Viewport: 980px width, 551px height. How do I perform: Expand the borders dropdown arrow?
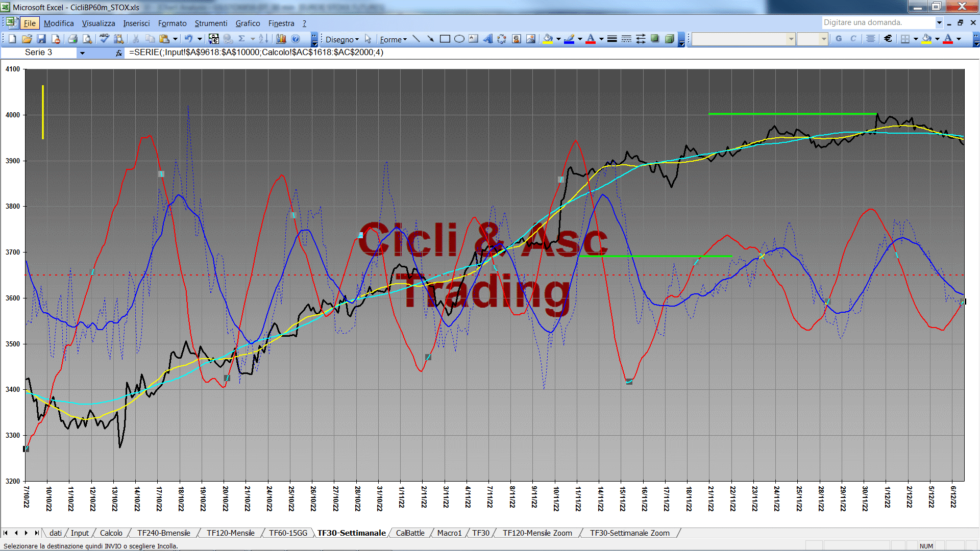pyautogui.click(x=916, y=39)
